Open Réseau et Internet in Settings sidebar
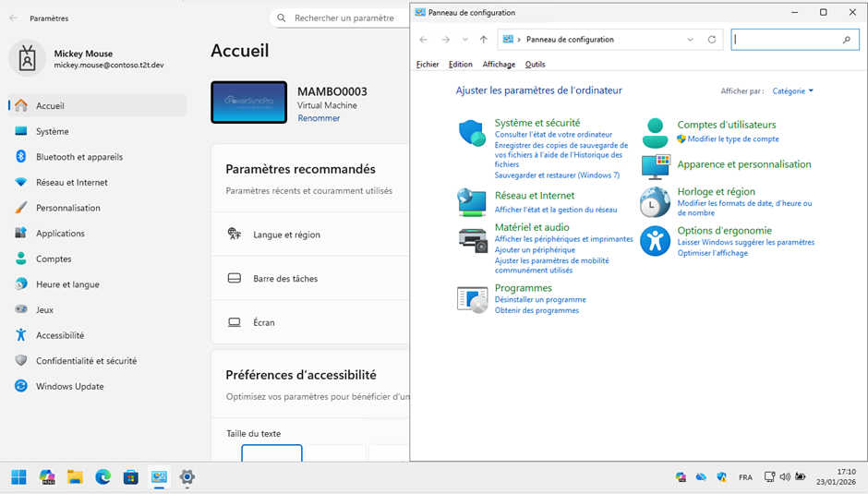Image resolution: width=868 pixels, height=494 pixels. (98, 182)
